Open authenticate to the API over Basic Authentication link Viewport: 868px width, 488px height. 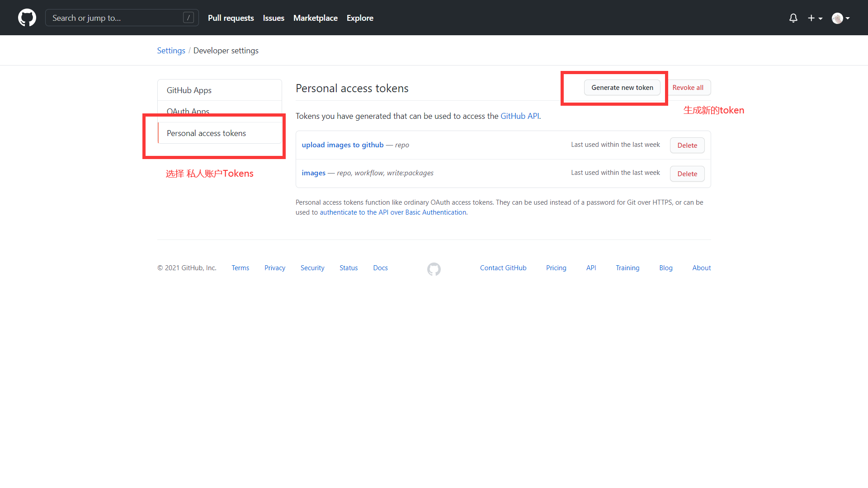pos(393,212)
